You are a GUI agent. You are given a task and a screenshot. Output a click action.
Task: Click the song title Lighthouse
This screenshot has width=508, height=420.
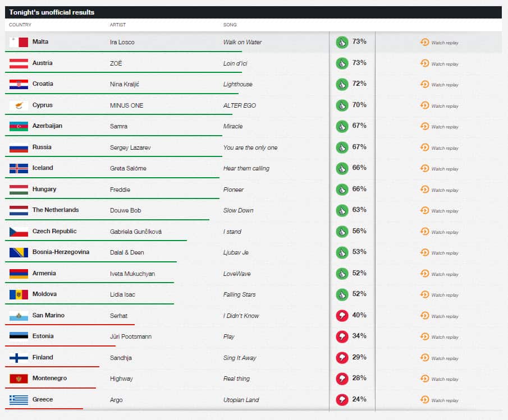click(238, 84)
